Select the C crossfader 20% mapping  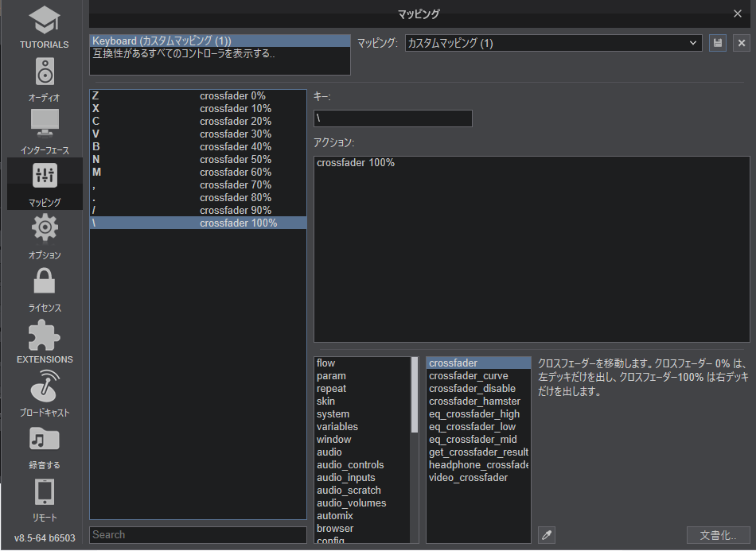[197, 122]
